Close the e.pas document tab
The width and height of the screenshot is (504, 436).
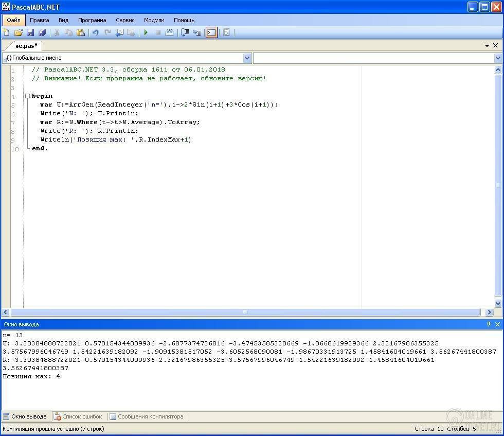click(x=496, y=45)
